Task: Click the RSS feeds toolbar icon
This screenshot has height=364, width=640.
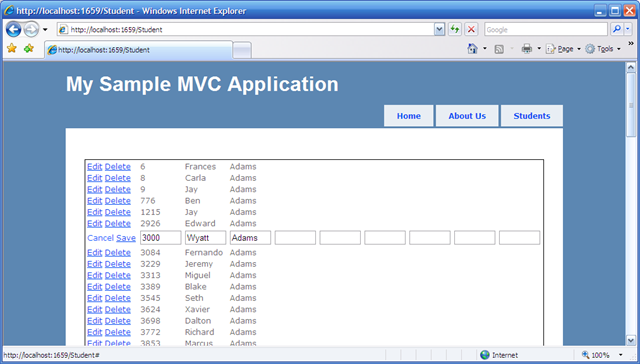Action: pyautogui.click(x=499, y=49)
